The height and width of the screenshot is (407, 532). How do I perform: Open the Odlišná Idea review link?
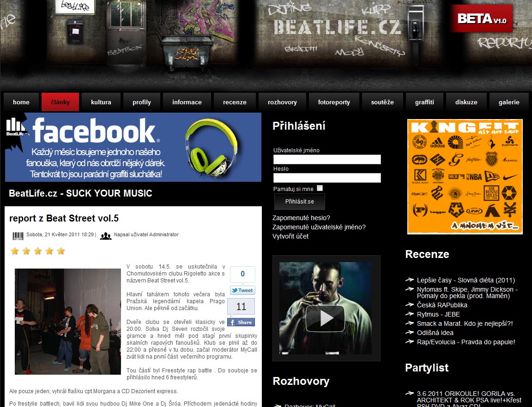point(435,333)
